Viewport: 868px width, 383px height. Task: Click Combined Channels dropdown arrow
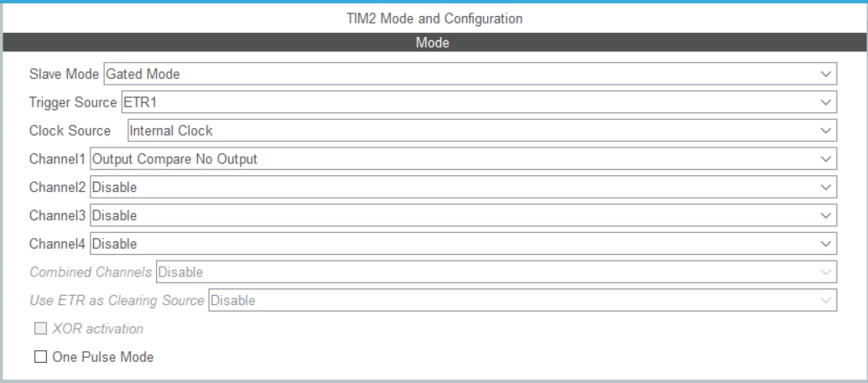(825, 272)
